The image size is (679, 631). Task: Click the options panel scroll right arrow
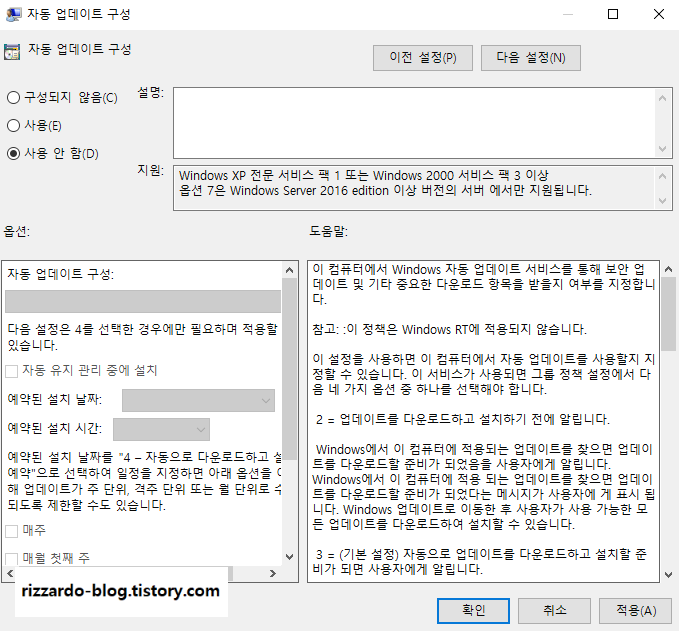[x=272, y=573]
